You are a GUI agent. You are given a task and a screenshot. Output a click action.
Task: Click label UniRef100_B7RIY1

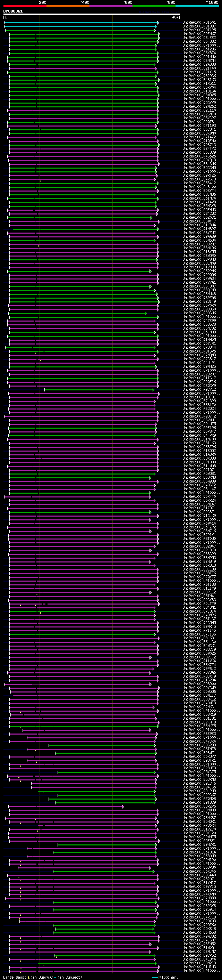[199, 535]
